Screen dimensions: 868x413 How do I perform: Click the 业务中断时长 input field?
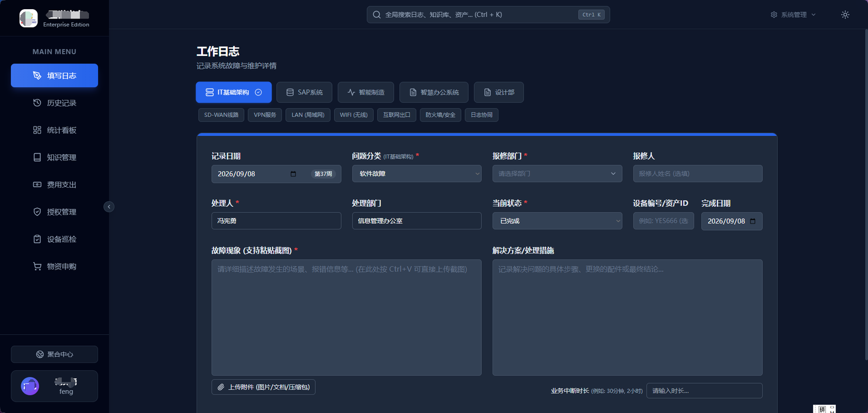705,391
